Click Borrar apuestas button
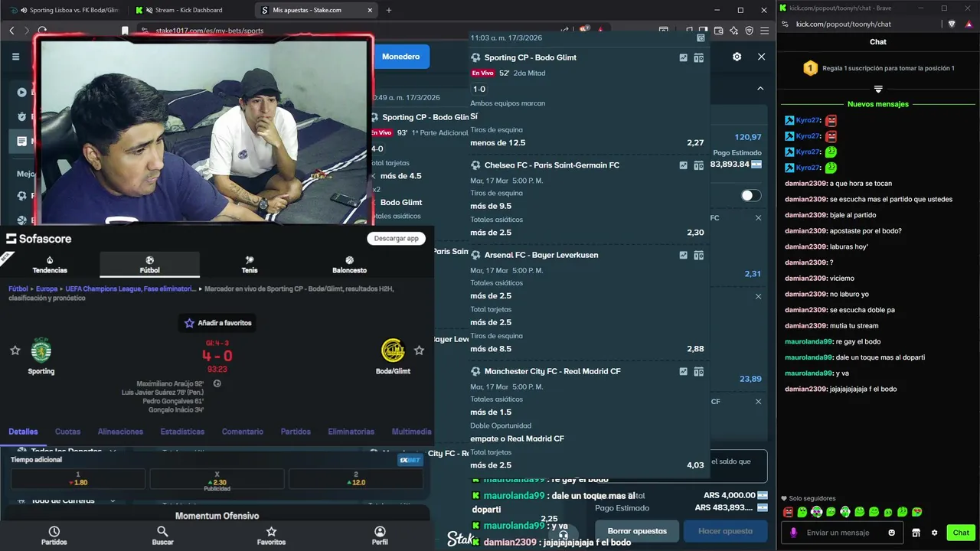Image resolution: width=980 pixels, height=551 pixels. 637,530
